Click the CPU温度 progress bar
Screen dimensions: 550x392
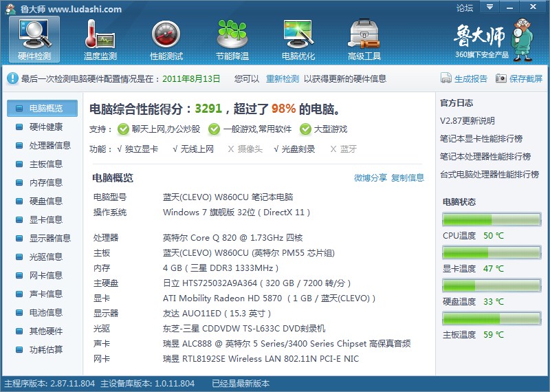492,219
